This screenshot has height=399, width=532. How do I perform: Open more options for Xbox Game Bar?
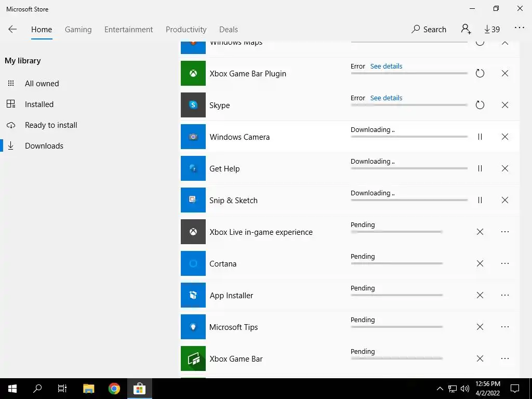click(x=505, y=358)
